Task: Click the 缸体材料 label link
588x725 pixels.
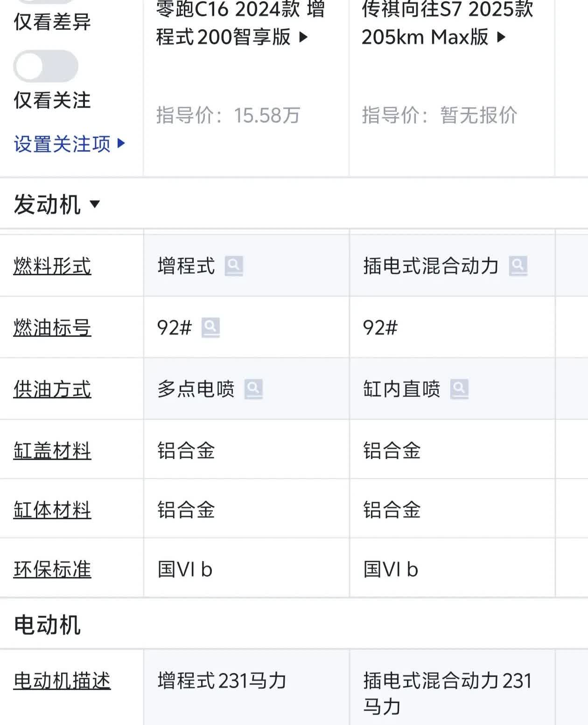Action: 52,509
